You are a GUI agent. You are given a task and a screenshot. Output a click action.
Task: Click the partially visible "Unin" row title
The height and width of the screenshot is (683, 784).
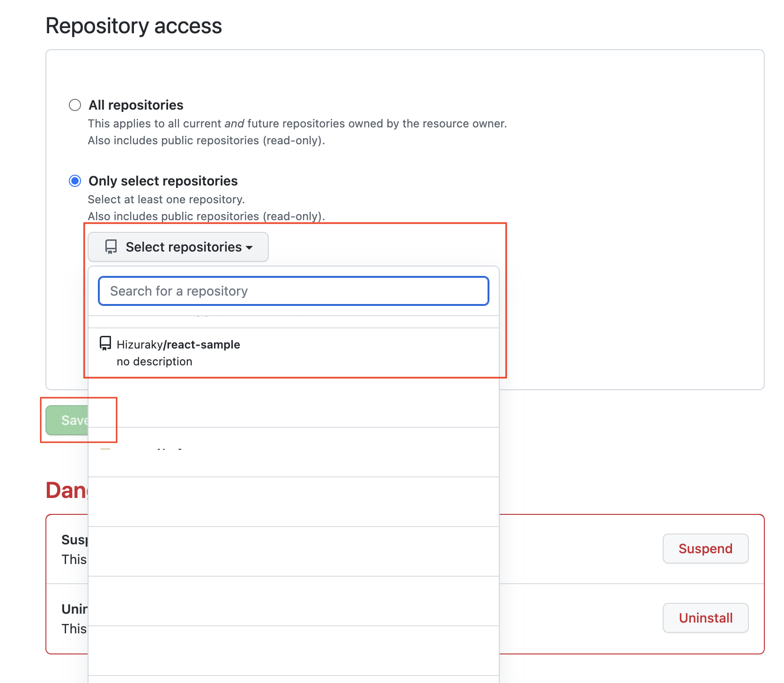pos(74,609)
